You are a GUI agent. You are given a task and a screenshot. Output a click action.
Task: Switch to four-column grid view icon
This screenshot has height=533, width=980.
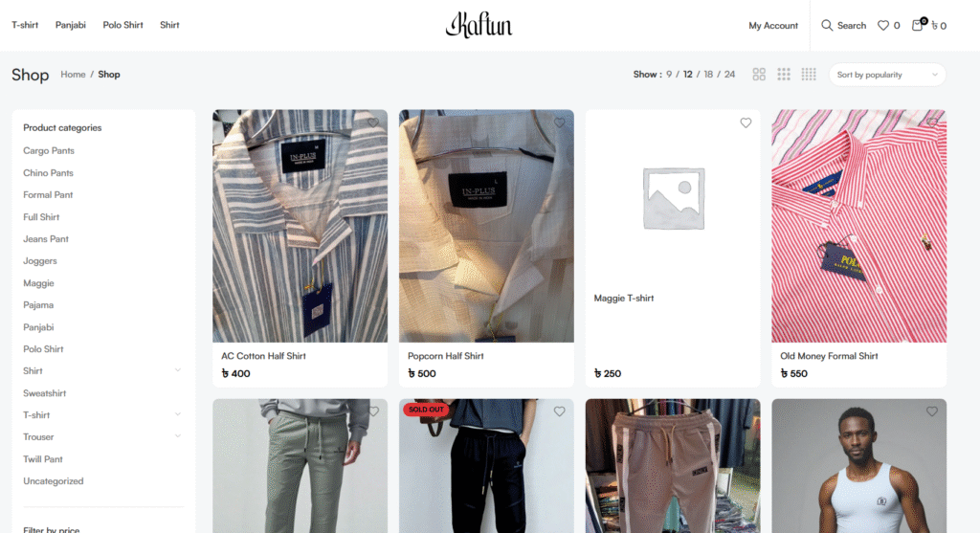[x=809, y=75]
